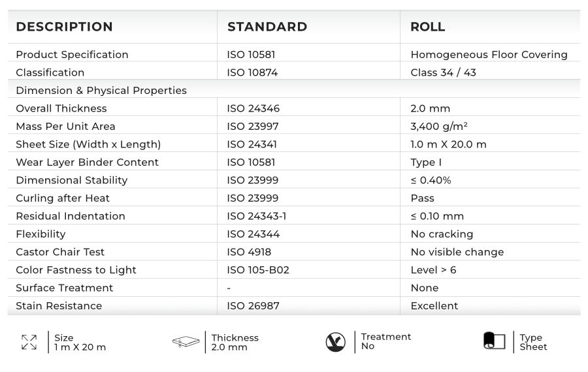Select the STANDARD column header
The height and width of the screenshot is (372, 588).
(x=267, y=27)
